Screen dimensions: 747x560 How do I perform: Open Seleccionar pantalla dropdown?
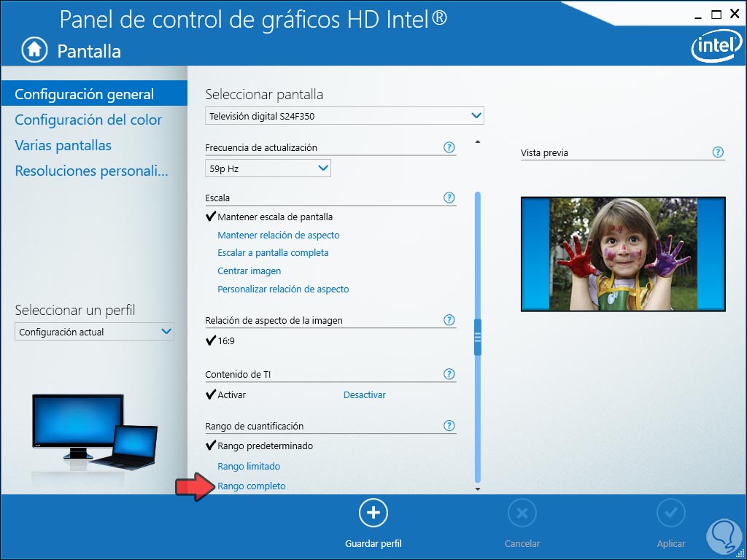pyautogui.click(x=344, y=116)
